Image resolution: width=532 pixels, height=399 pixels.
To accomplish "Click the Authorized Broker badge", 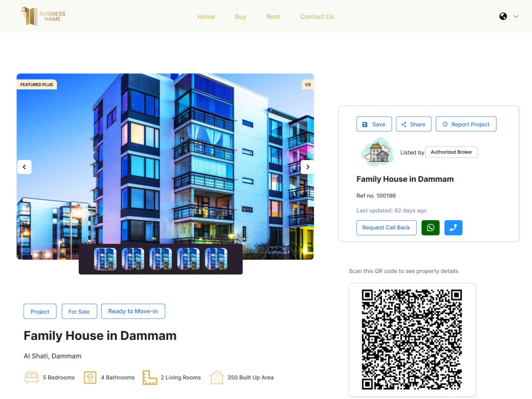I will [x=452, y=152].
